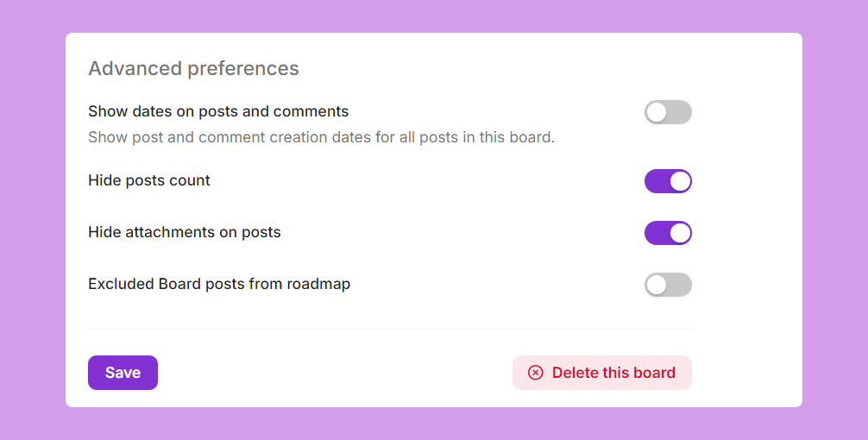Click the white knob of Hide posts count switch

[680, 181]
